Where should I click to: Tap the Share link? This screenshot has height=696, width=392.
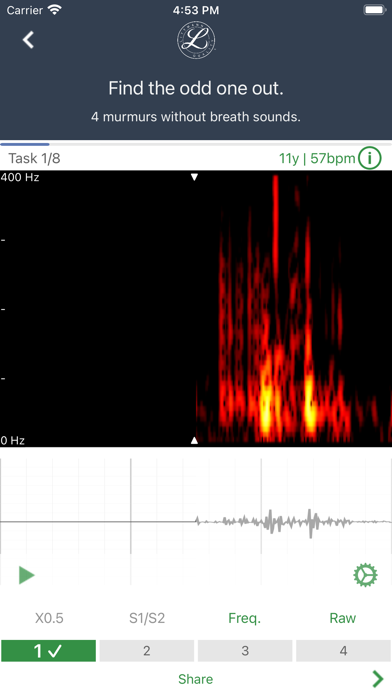point(196,679)
